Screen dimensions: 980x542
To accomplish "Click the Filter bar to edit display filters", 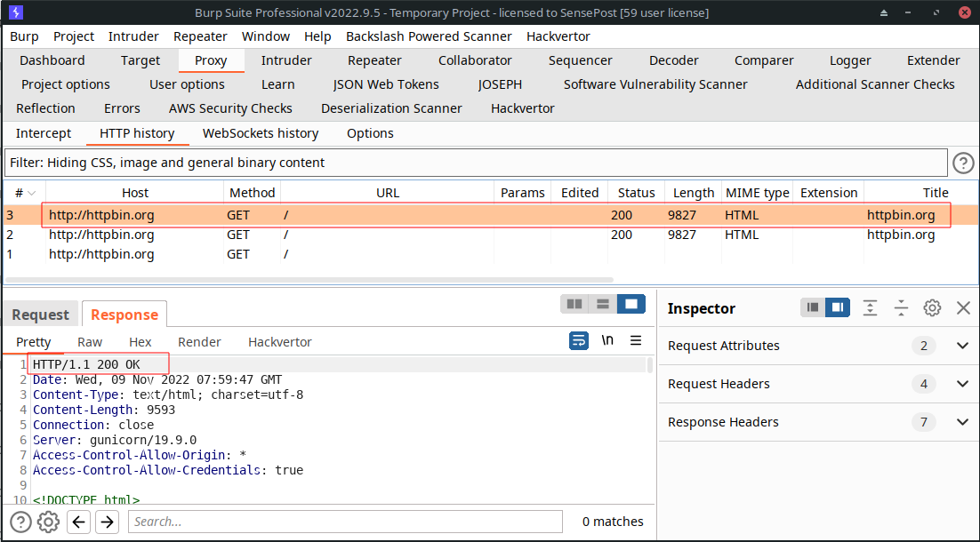I will point(476,163).
